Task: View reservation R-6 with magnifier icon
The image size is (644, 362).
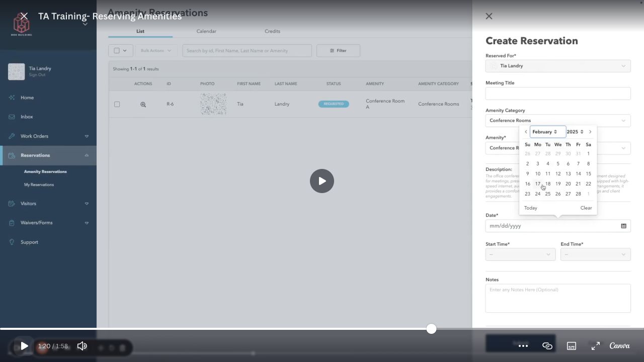Action: click(x=143, y=105)
